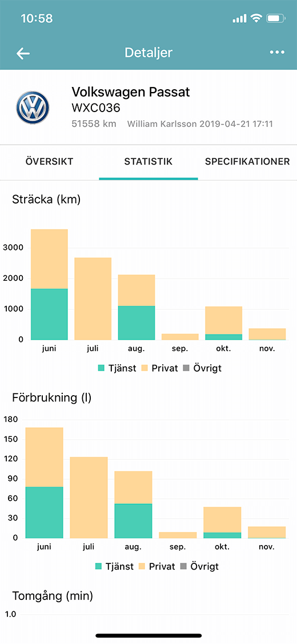297x644 pixels.
Task: Tap the Volkswagen Passat vehicle title
Action: click(131, 92)
